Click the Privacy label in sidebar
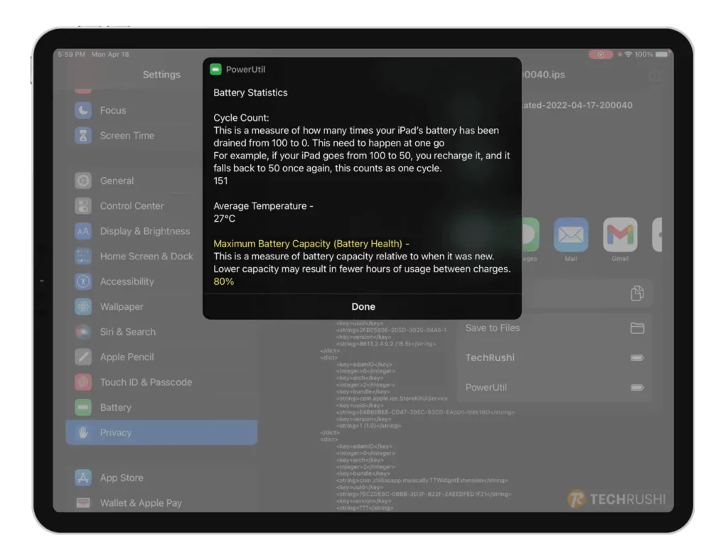The image size is (728, 560). point(116,432)
